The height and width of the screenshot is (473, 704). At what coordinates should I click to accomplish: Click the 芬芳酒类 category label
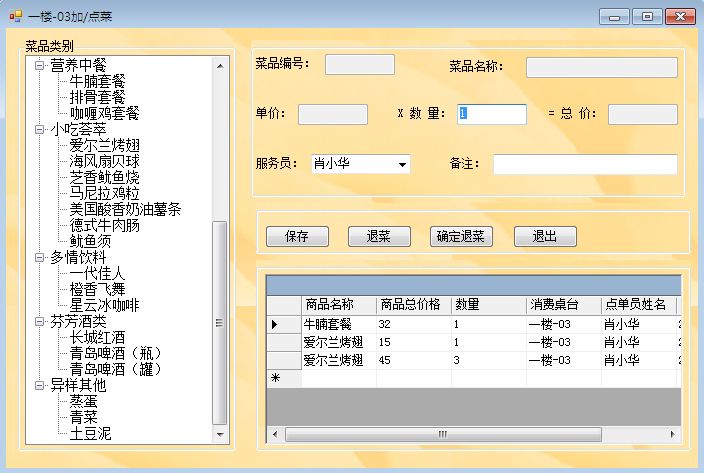[x=78, y=321]
